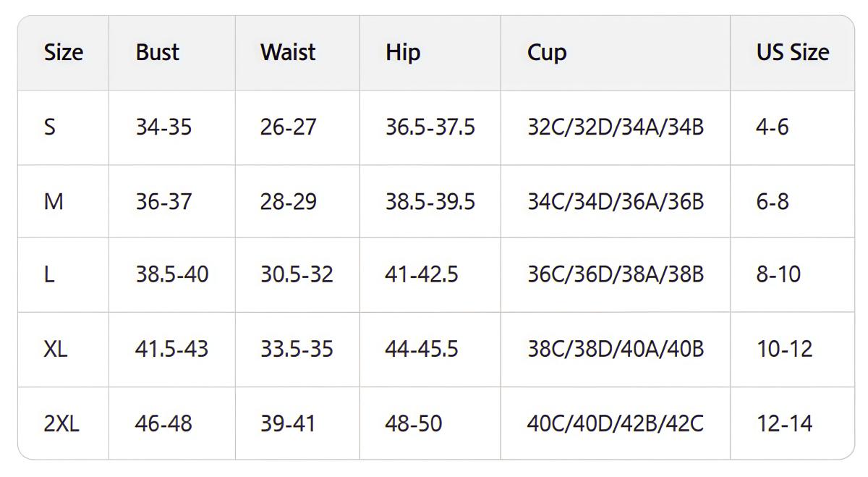Select bust measurement 41.5-43
Screen dimensions: 868x477
pos(171,349)
